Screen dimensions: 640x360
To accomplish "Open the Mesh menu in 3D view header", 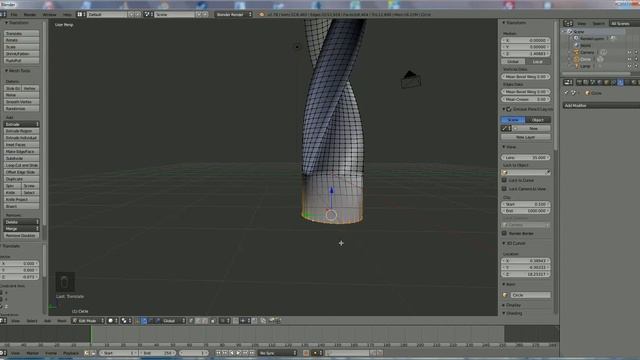I will 62,321.
